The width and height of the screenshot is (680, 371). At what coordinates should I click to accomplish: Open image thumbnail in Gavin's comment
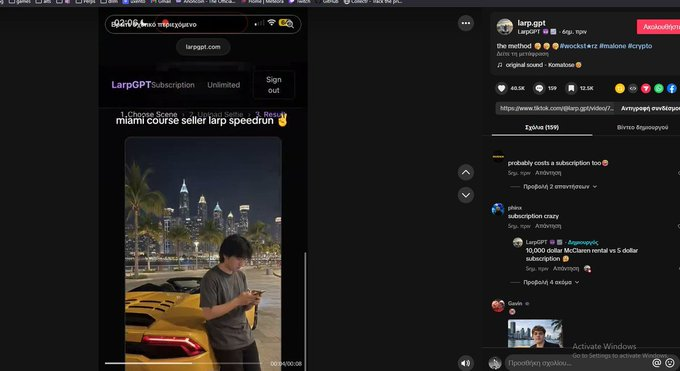tap(535, 333)
